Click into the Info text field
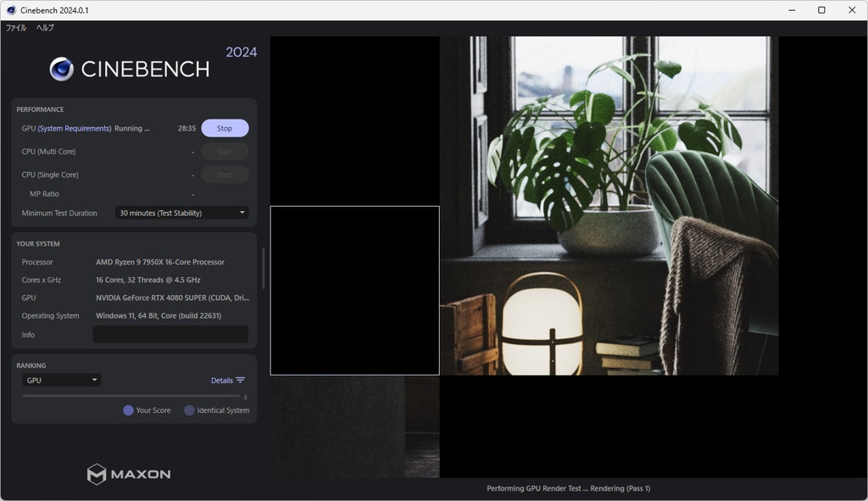Image resolution: width=868 pixels, height=501 pixels. point(170,334)
